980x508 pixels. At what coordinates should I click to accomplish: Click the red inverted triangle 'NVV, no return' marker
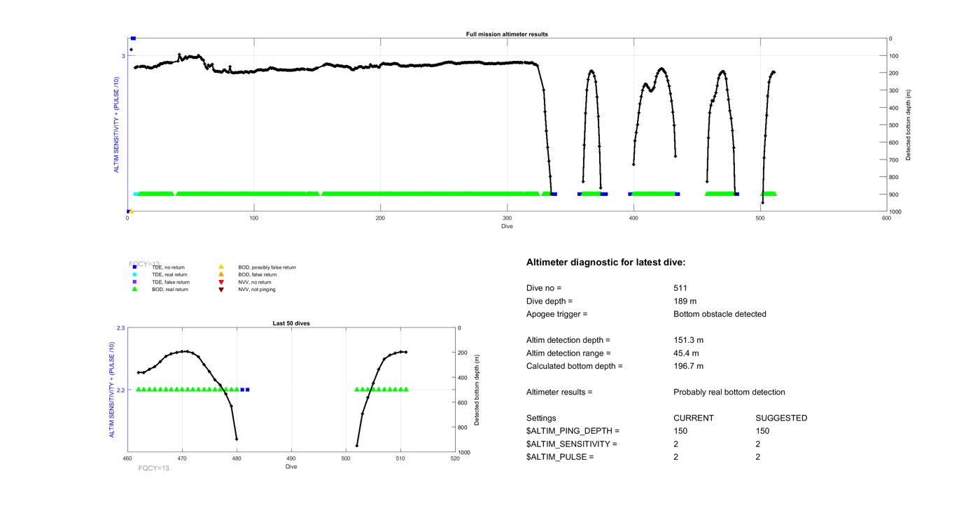(x=221, y=282)
